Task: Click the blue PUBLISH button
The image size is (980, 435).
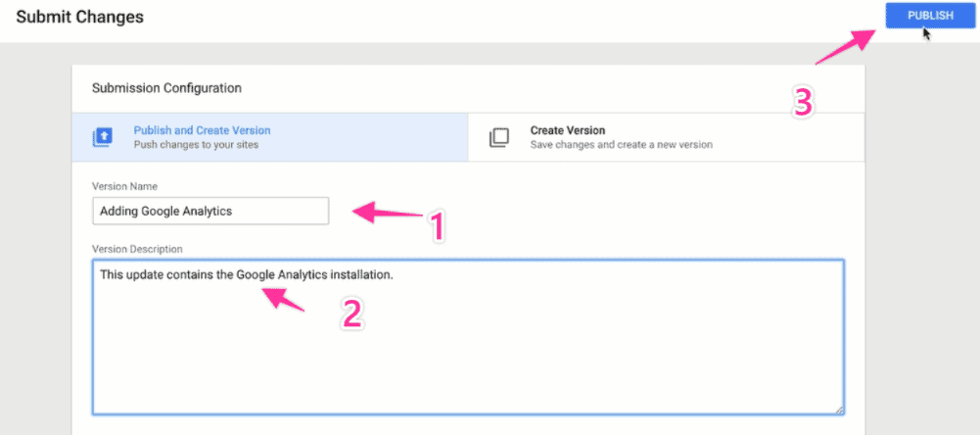Action: 930,16
